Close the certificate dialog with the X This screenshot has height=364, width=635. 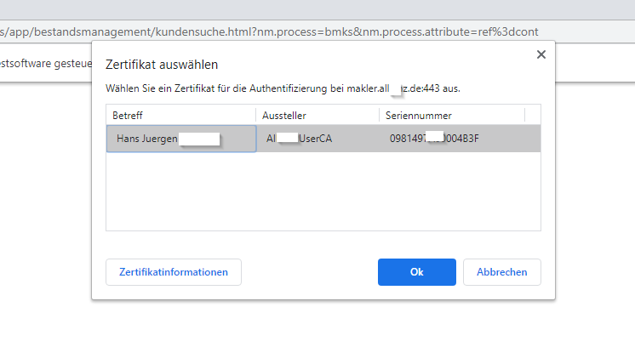pos(540,54)
